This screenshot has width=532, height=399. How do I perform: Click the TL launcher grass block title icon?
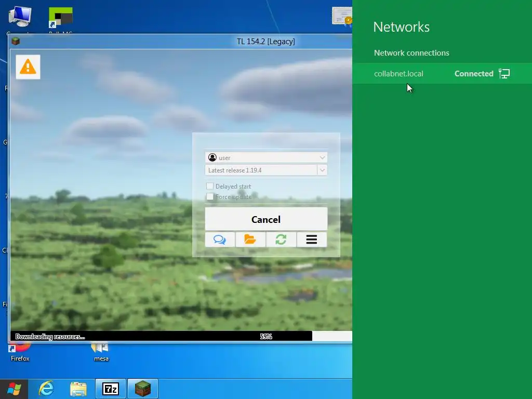point(15,42)
